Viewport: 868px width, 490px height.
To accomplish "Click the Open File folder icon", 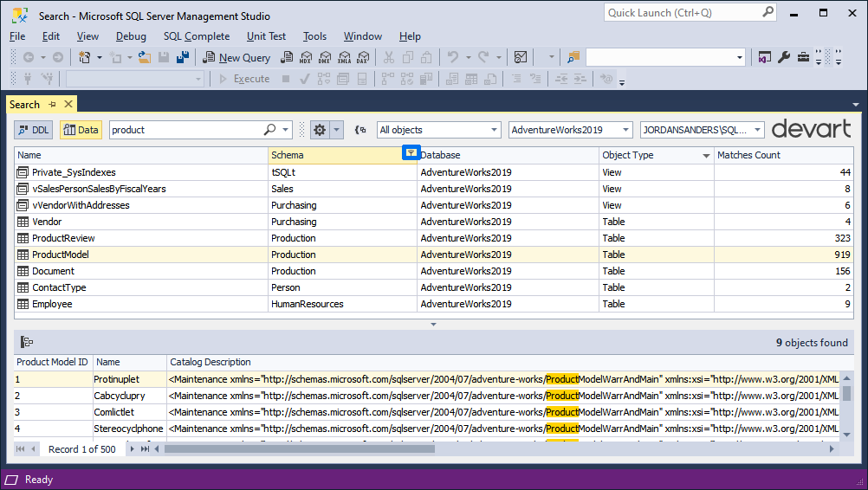I will tap(145, 57).
